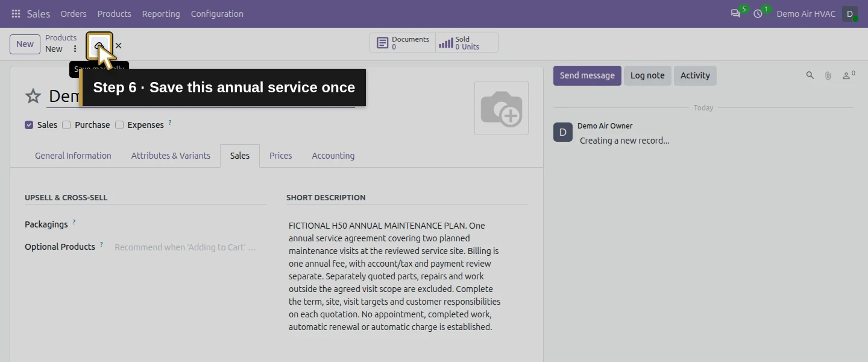Switch to the General Information tab
Viewport: 868px width, 362px height.
point(73,156)
